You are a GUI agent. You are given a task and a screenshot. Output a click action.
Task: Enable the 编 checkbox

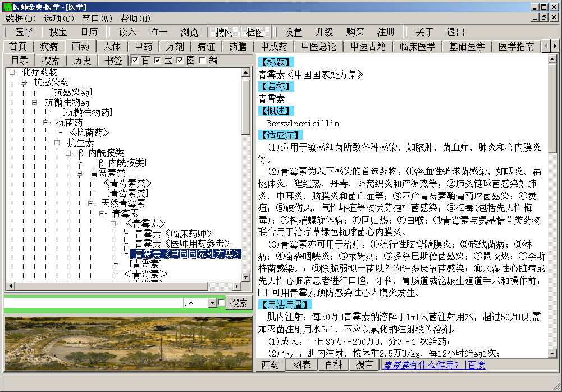pyautogui.click(x=202, y=61)
